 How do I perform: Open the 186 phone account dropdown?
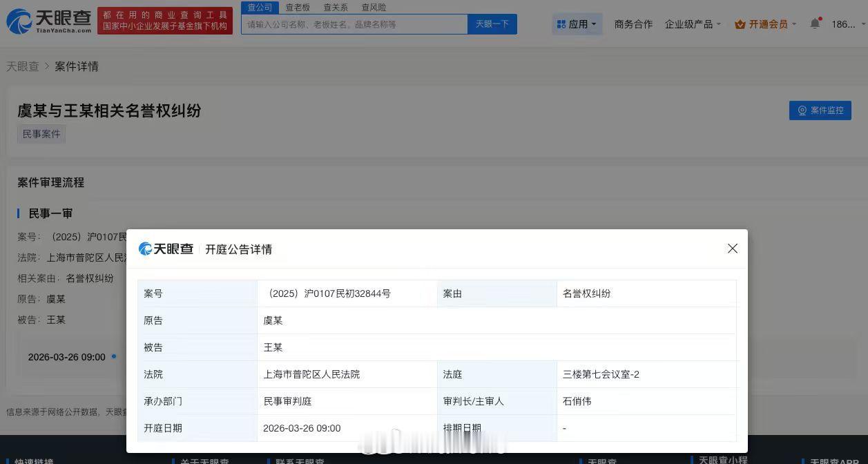845,23
